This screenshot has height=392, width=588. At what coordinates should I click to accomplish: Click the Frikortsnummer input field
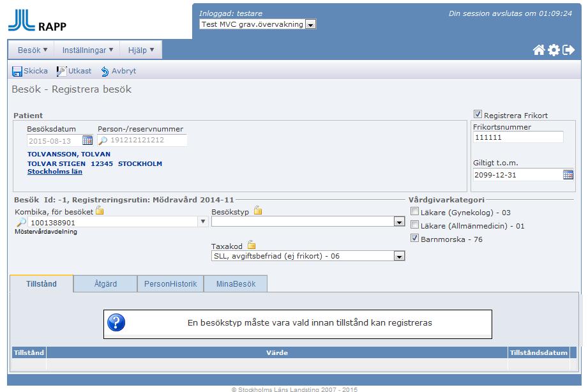(518, 137)
